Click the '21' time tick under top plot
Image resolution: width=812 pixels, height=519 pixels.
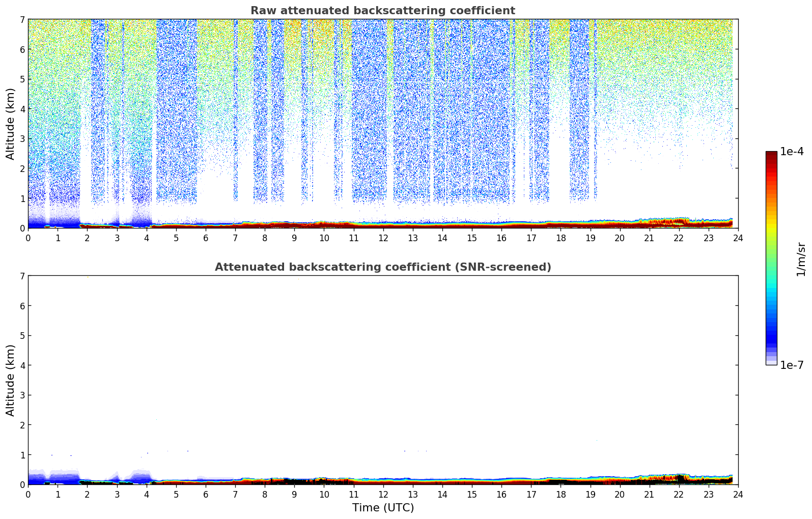[x=649, y=238]
